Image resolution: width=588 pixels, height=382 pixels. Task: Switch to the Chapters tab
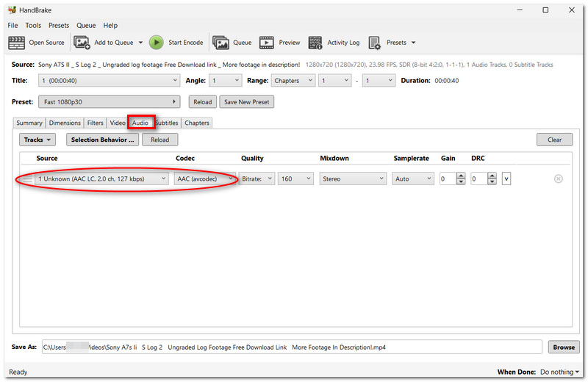(197, 123)
